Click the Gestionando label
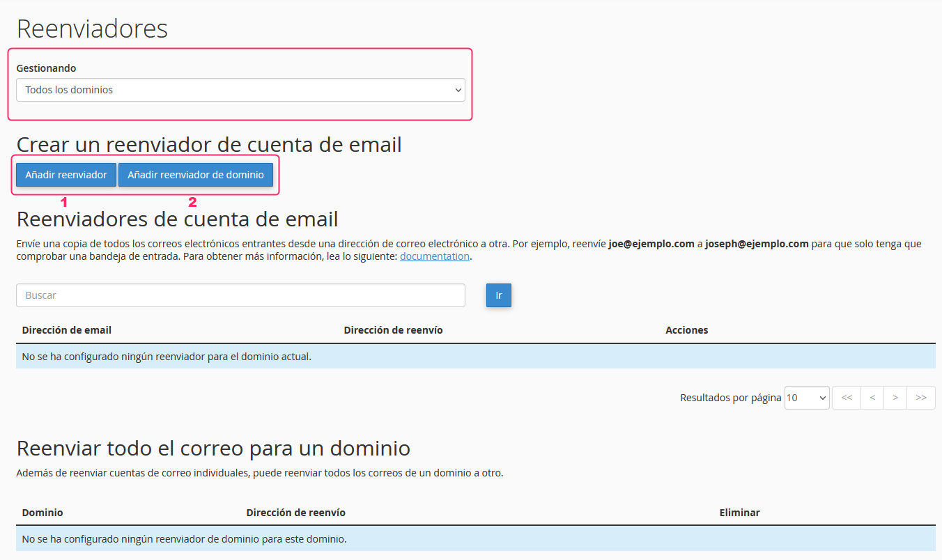Viewport: 942px width, 560px height. 47,68
